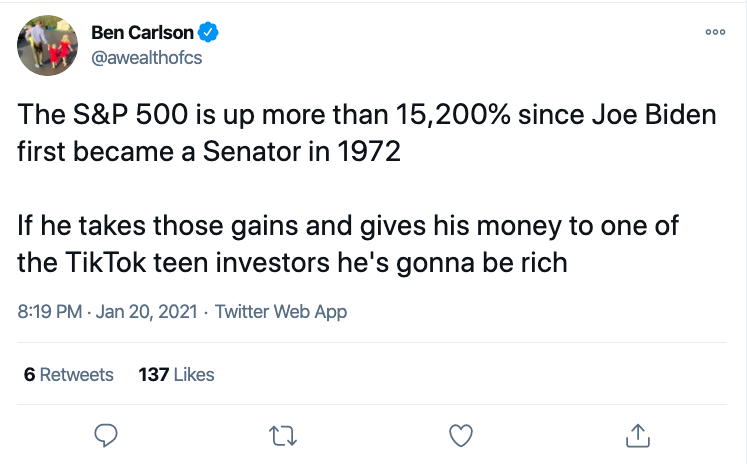Click the reply speech bubble icon
The width and height of the screenshot is (747, 464).
[107, 435]
